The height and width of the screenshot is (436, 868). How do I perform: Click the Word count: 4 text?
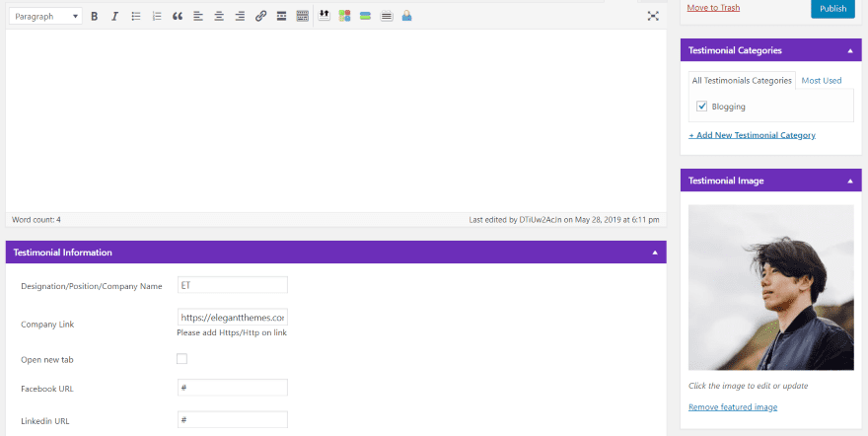point(36,220)
